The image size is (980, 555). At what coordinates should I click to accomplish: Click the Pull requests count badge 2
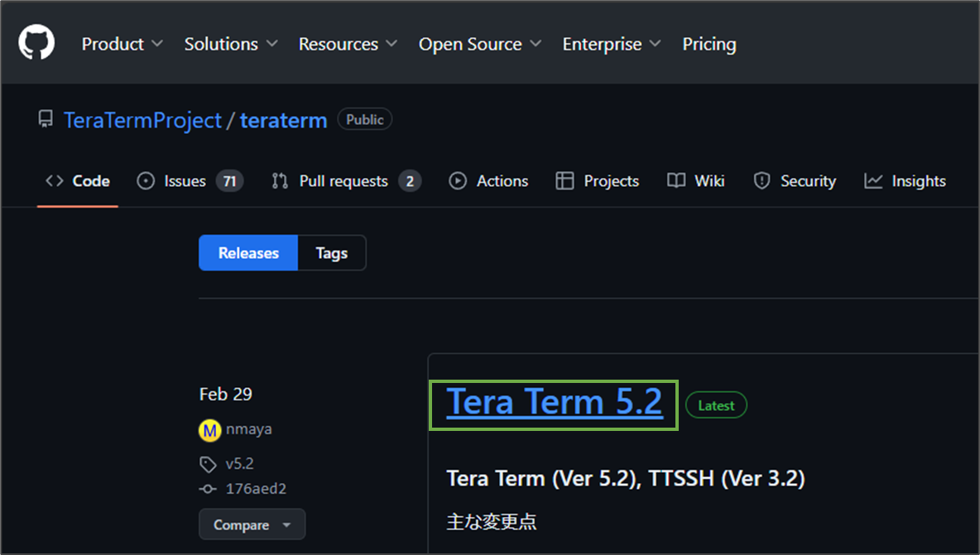click(x=410, y=181)
